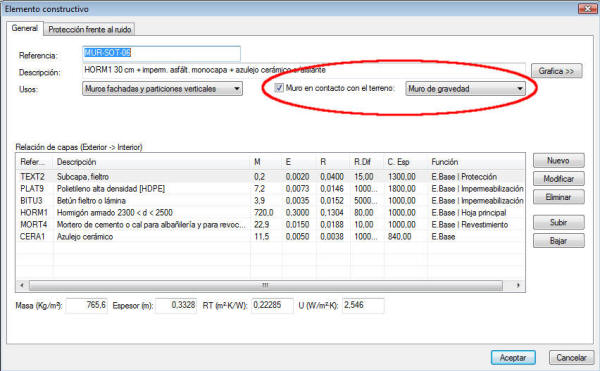600x371 pixels.
Task: Click the 0,3000 thickness cell
Action: pos(297,212)
